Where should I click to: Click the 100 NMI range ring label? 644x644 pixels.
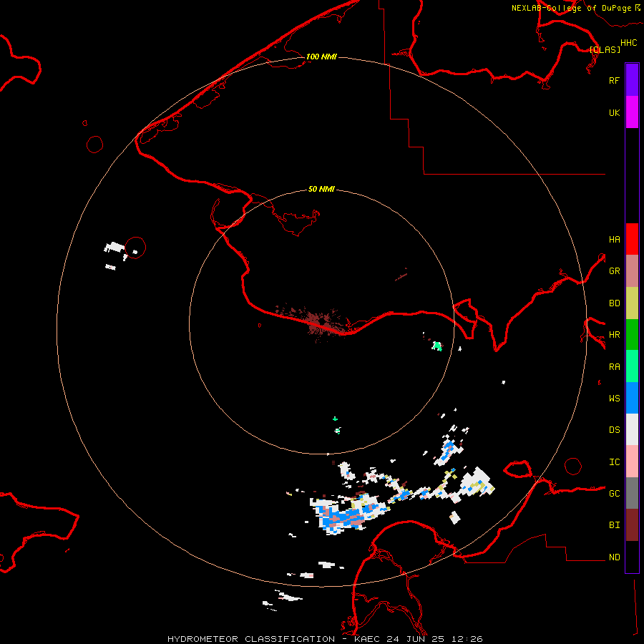point(321,57)
